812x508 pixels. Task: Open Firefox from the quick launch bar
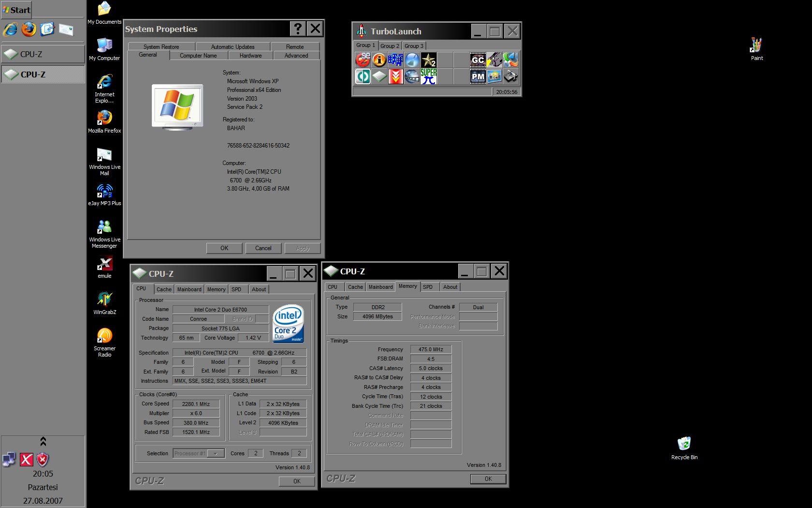[29, 30]
